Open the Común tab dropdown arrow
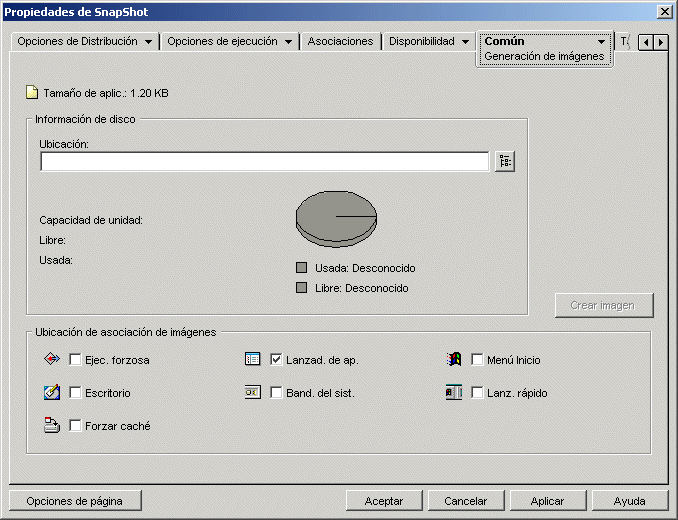Viewport: 678px width, 520px height. click(x=601, y=42)
